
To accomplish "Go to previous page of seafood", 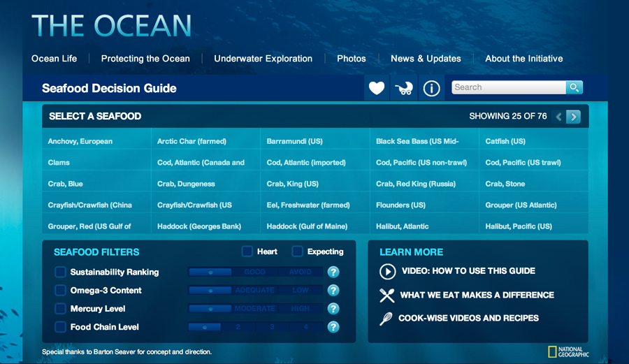I will pyautogui.click(x=558, y=117).
